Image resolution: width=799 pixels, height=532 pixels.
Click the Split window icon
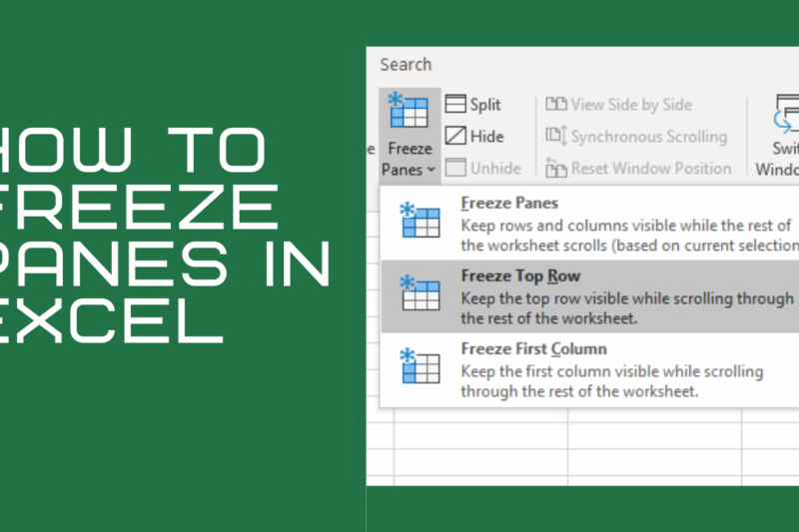pyautogui.click(x=455, y=104)
